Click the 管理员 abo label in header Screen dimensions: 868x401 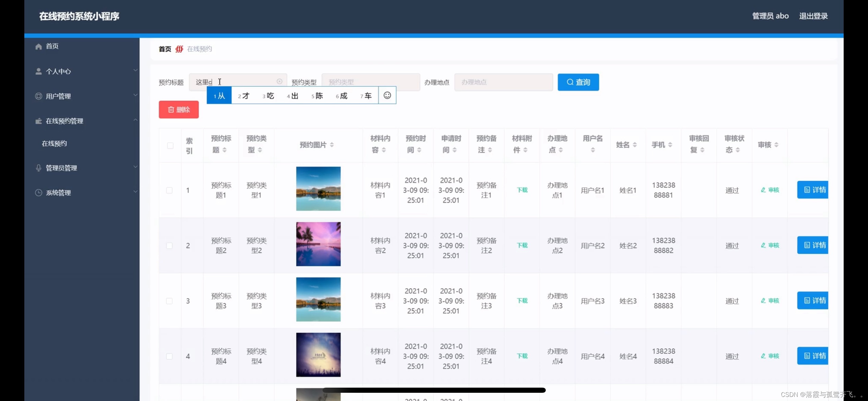(x=770, y=16)
